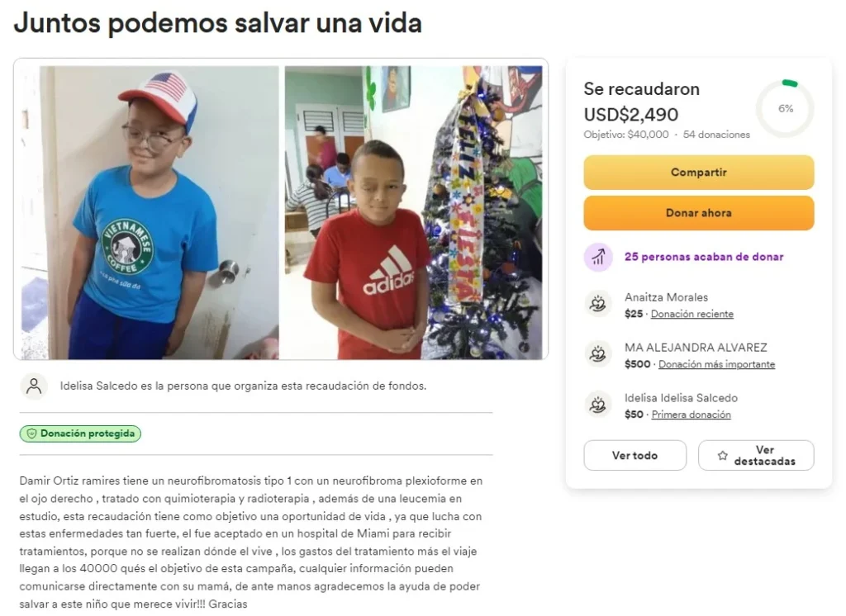Image resolution: width=846 pixels, height=616 pixels.
Task: Click the 6% circular progress indicator
Action: pos(785,108)
